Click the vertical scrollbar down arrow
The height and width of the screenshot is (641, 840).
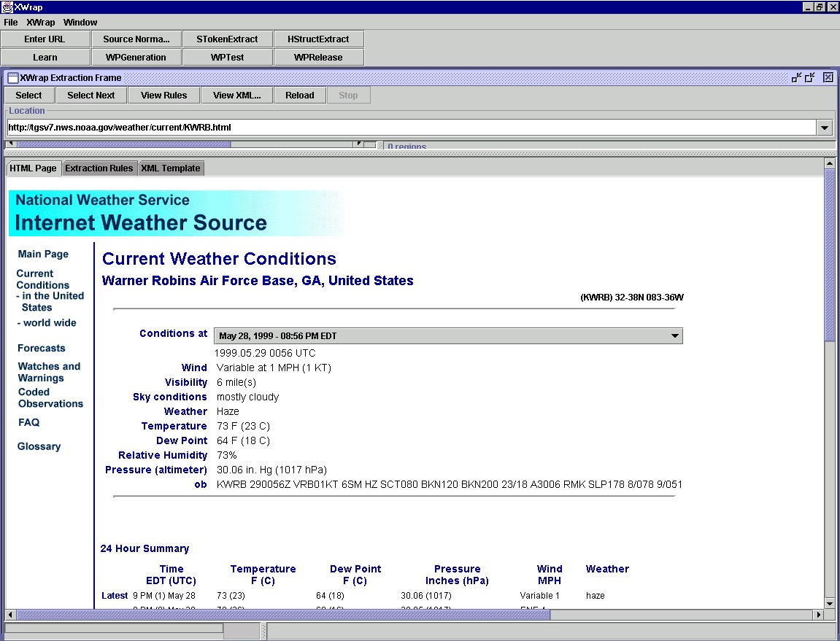830,603
